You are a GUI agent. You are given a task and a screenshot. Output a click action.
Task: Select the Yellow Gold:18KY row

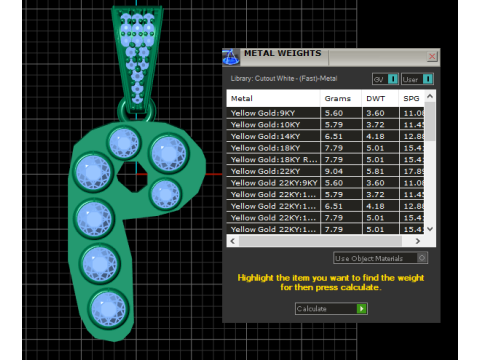[326, 148]
